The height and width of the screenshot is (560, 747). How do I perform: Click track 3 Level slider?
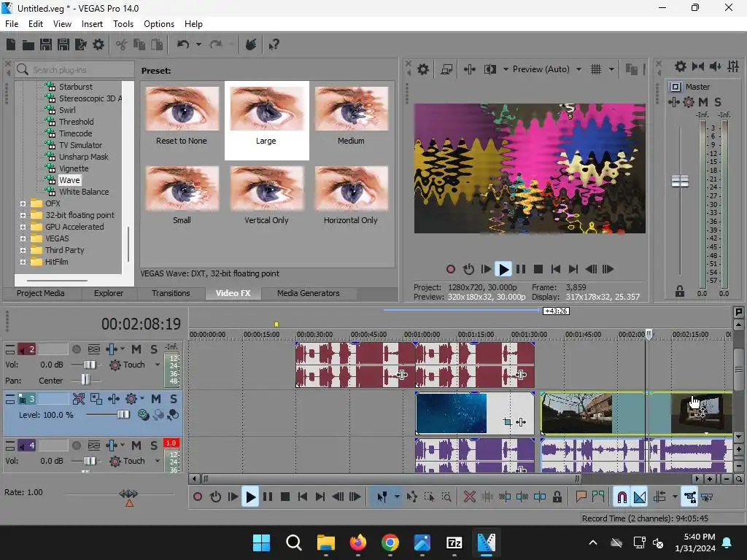pyautogui.click(x=123, y=415)
